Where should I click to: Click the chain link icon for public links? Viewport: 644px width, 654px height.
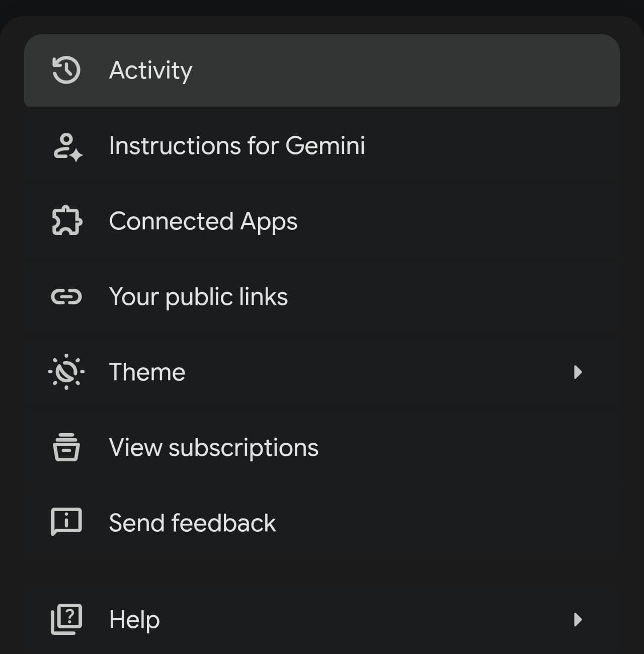[x=66, y=297]
